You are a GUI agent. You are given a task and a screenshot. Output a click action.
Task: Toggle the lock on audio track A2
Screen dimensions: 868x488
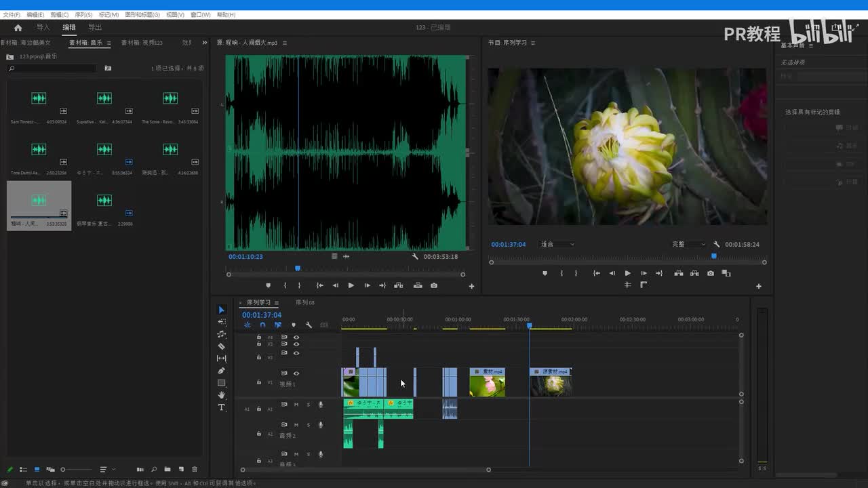click(x=258, y=434)
